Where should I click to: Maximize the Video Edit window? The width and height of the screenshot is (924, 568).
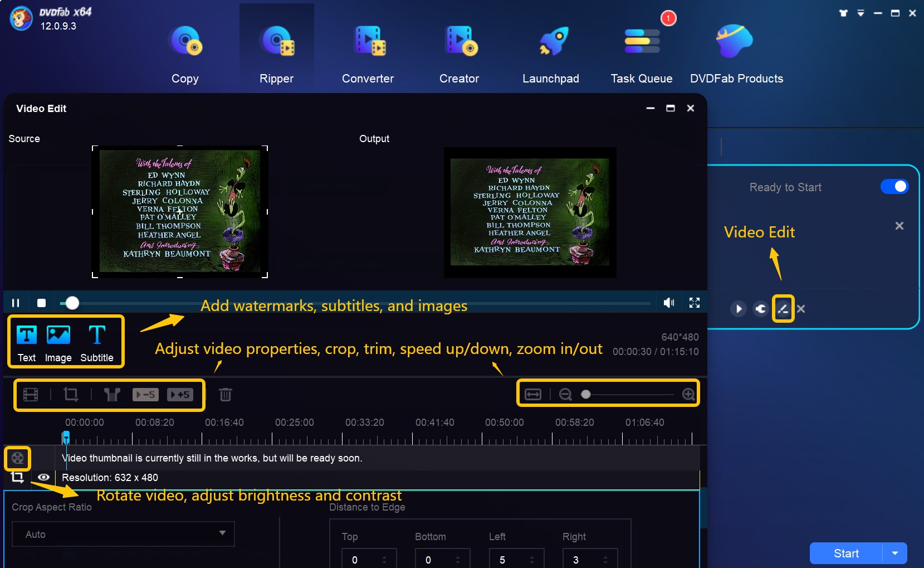pos(671,108)
